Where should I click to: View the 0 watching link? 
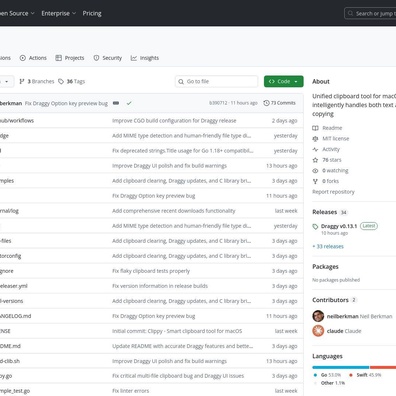point(335,171)
